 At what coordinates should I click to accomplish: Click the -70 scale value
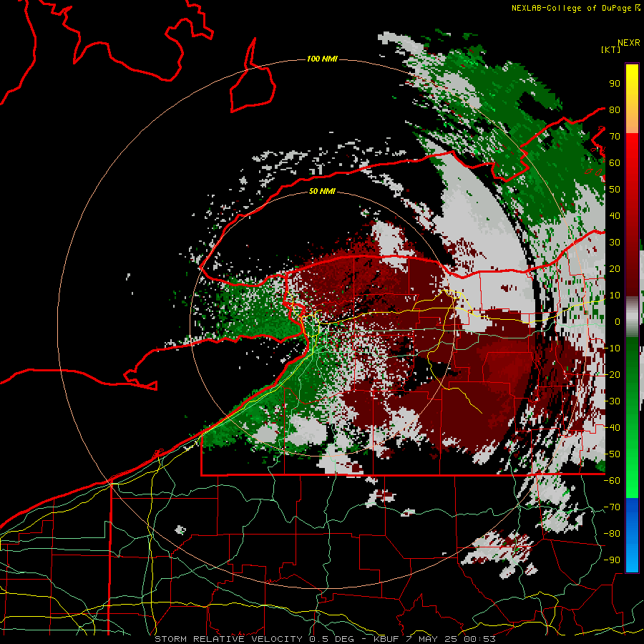point(612,507)
